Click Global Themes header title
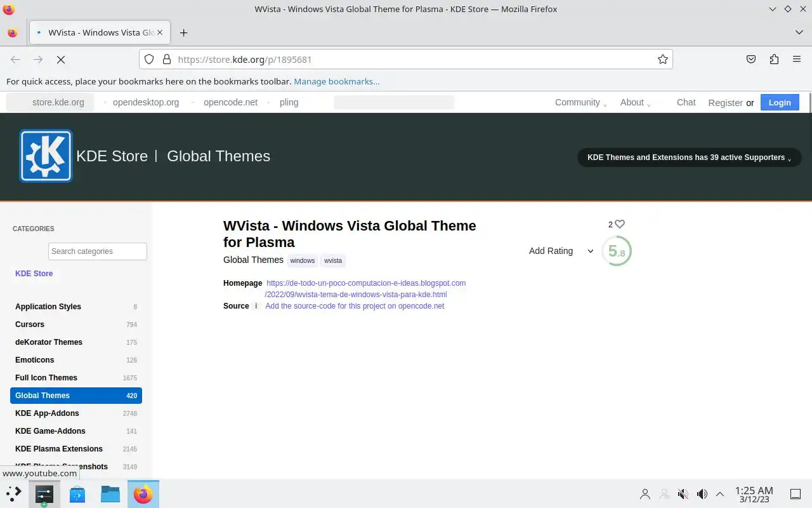812x508 pixels. coord(218,156)
